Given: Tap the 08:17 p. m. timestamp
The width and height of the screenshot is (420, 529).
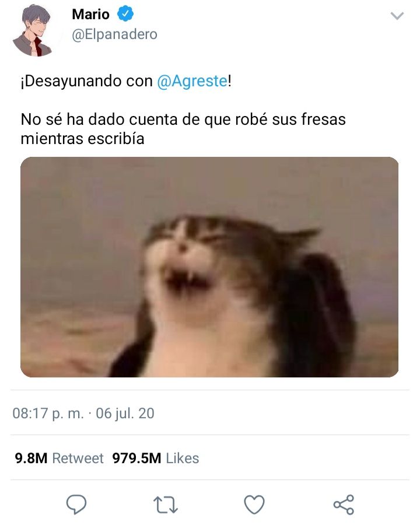Looking at the screenshot, I should click(48, 414).
